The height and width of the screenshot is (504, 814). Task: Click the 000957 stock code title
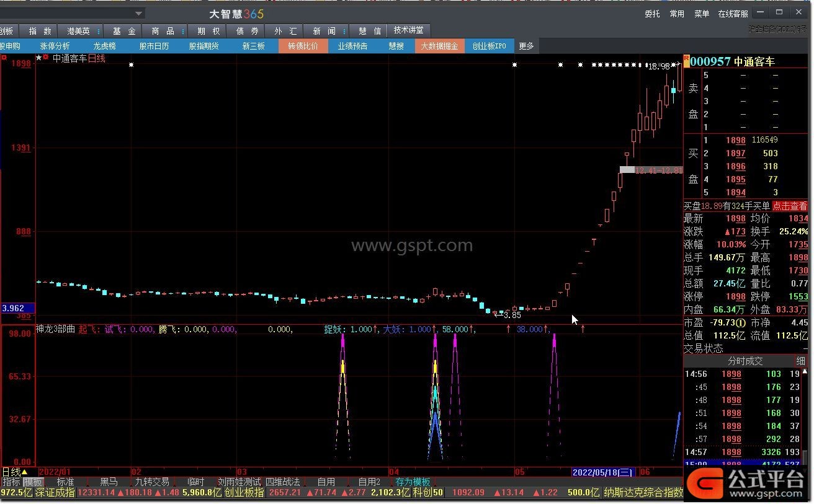tap(710, 61)
